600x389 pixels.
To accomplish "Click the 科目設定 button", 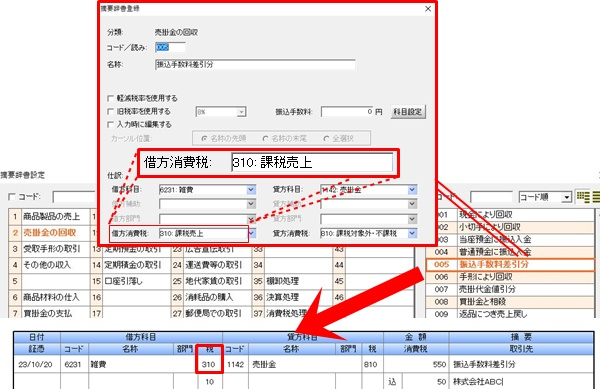I will [408, 112].
